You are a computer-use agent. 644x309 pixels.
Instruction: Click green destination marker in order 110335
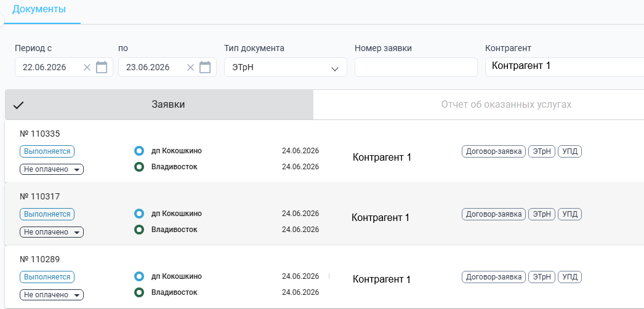pos(139,167)
